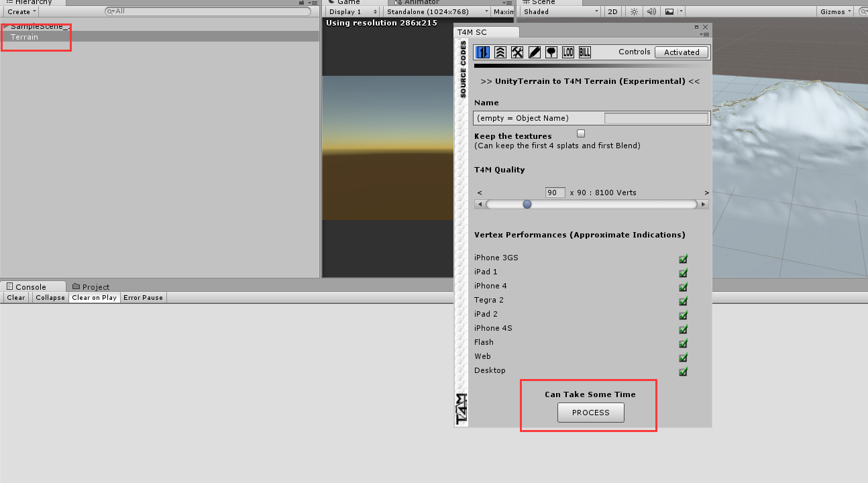Toggle Scene view audio speaker icon
Image resolution: width=868 pixels, height=483 pixels.
(651, 11)
